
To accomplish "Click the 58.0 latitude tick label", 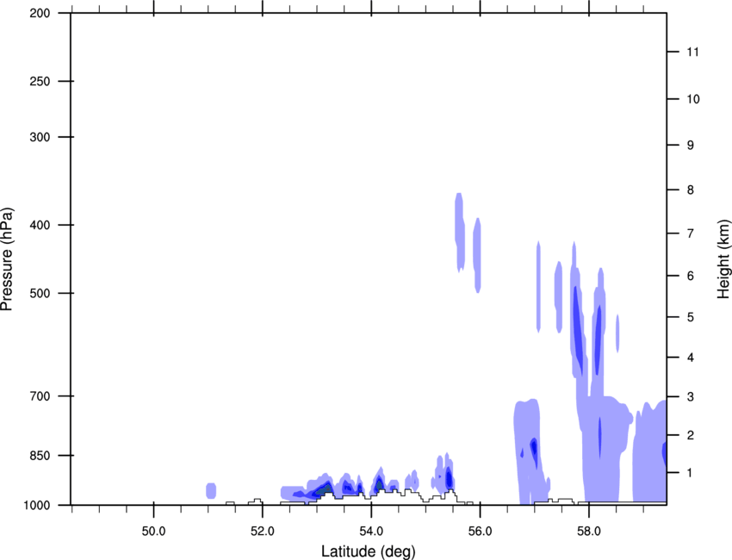I will coord(588,526).
